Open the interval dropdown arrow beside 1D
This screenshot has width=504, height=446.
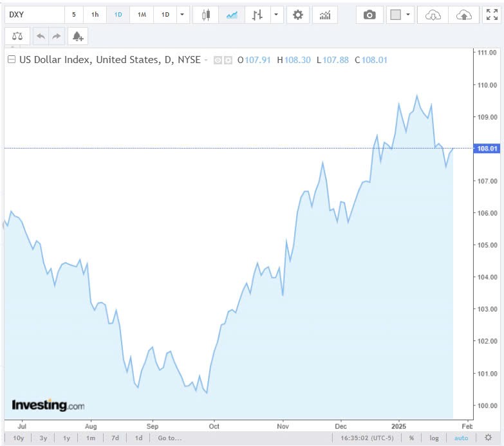coord(182,15)
